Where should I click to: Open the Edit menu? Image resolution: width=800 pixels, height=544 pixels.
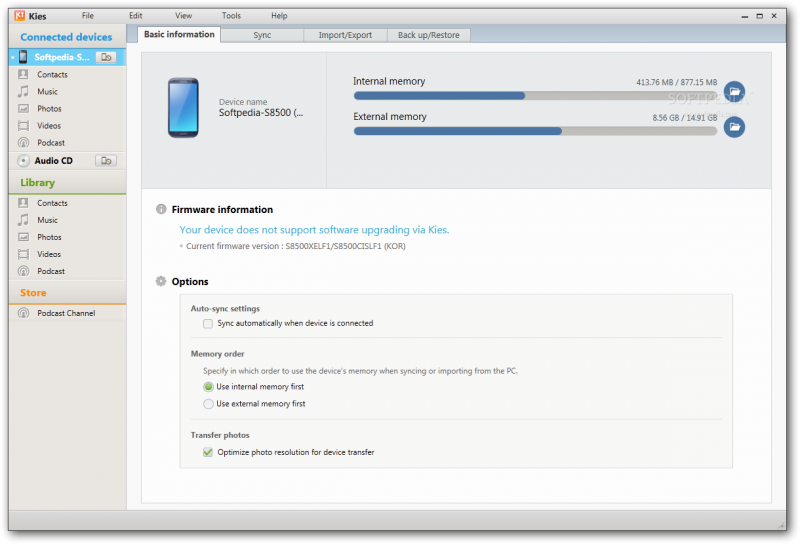pyautogui.click(x=136, y=16)
